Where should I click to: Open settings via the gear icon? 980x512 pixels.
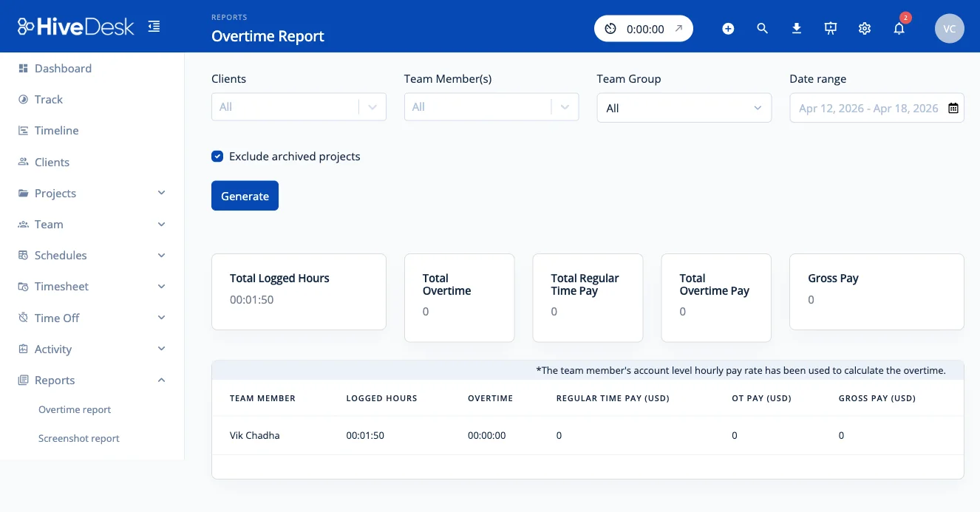pyautogui.click(x=865, y=29)
